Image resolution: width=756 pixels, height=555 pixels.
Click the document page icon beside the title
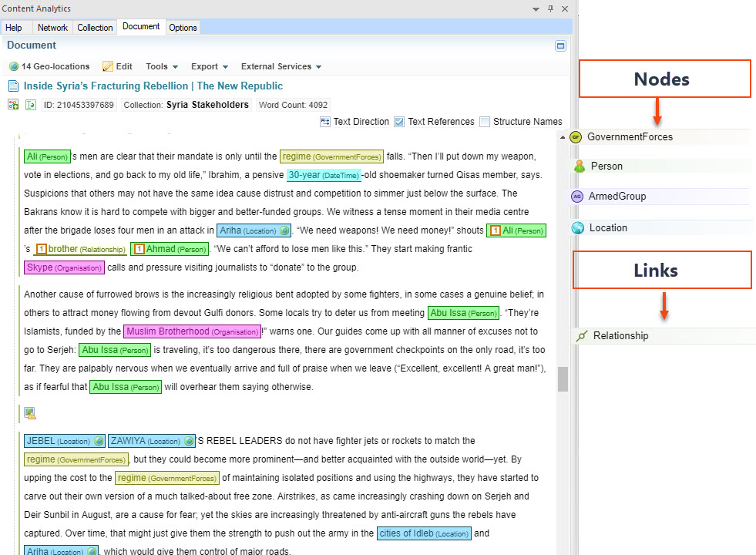(x=13, y=86)
